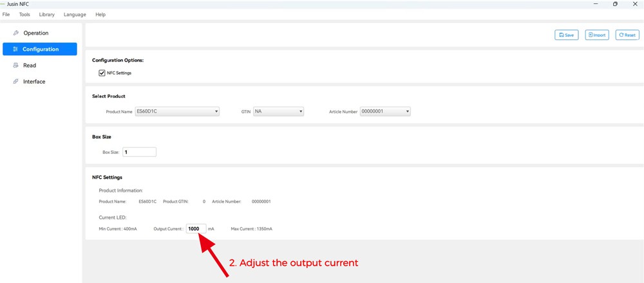
Task: Click the floppy disk icon on Save
Action: (562, 35)
